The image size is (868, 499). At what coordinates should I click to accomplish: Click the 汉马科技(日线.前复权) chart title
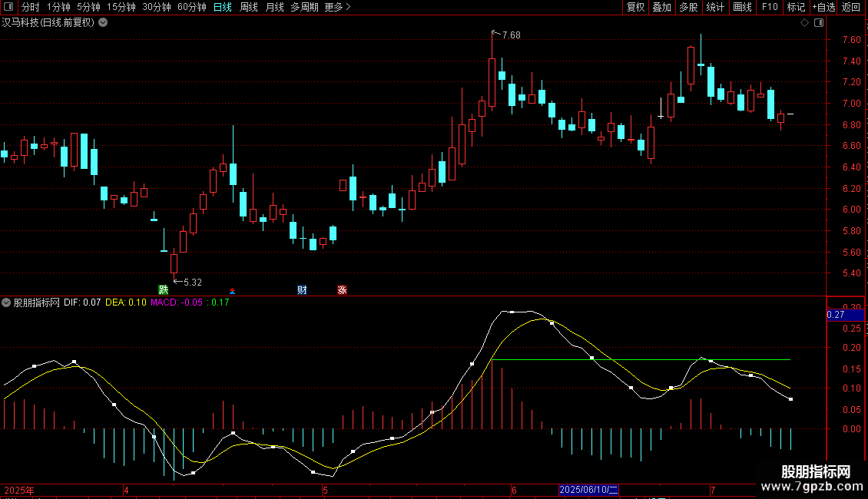48,23
